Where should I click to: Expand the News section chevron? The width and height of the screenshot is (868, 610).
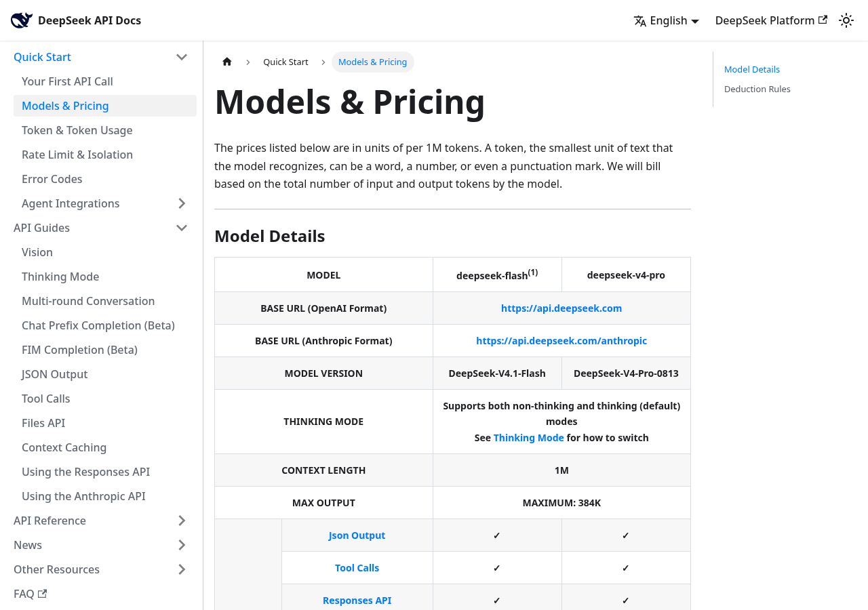pyautogui.click(x=182, y=545)
